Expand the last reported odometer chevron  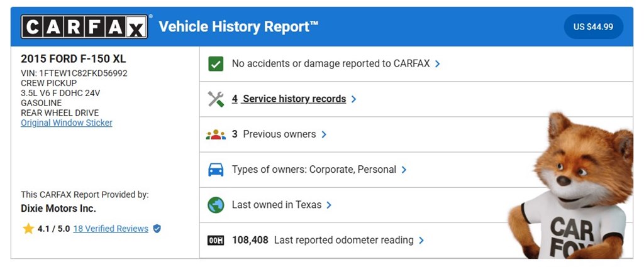coord(421,241)
